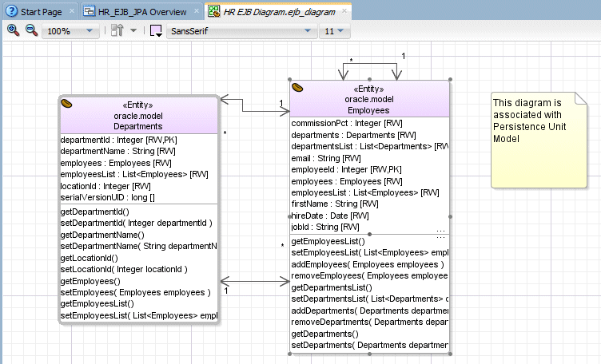Screen dimensions: 601x364
Task: Select the Departments entity header
Action: (138, 115)
